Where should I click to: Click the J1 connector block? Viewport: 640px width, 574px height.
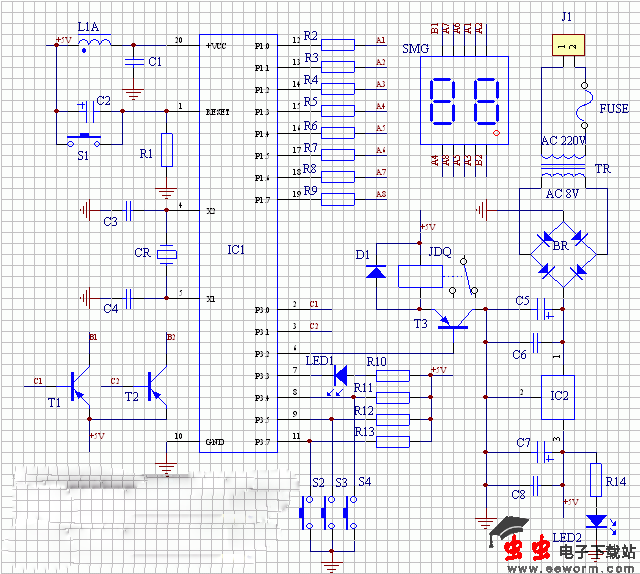(x=565, y=45)
